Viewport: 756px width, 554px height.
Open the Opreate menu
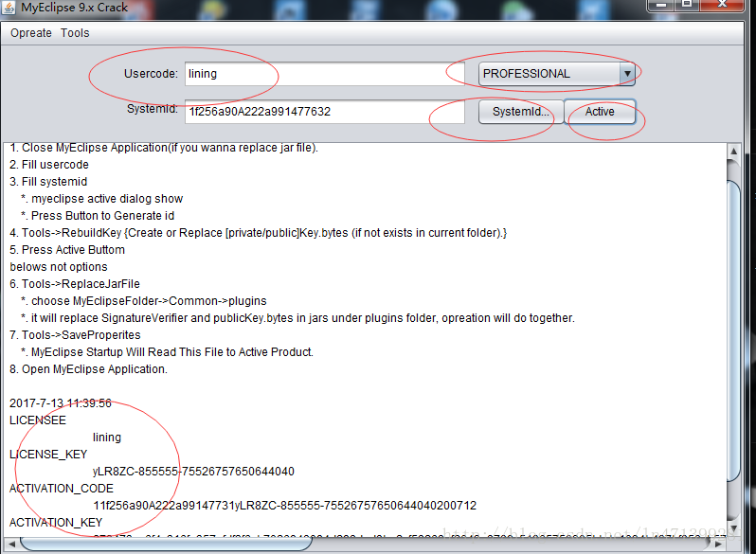[31, 33]
